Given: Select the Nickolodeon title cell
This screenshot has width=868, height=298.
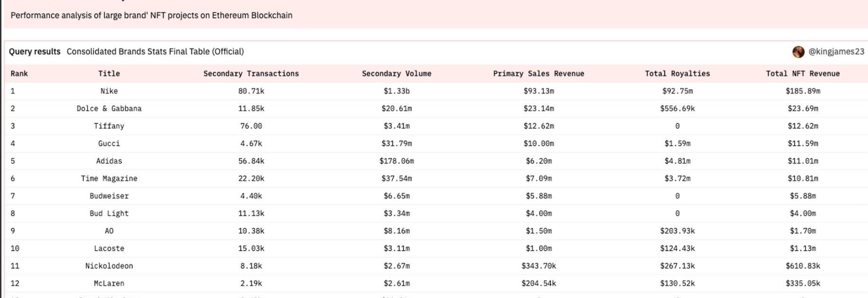Looking at the screenshot, I should [109, 266].
